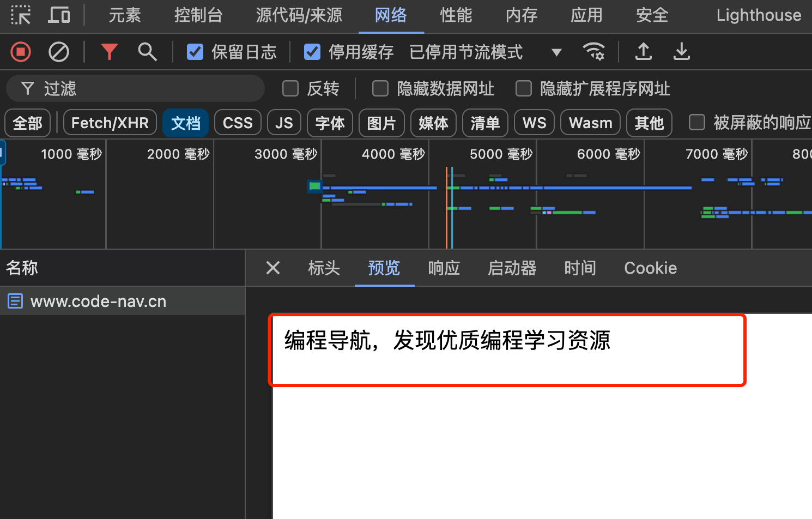Click the 3000 毫秒 timeline marker

pyautogui.click(x=286, y=154)
